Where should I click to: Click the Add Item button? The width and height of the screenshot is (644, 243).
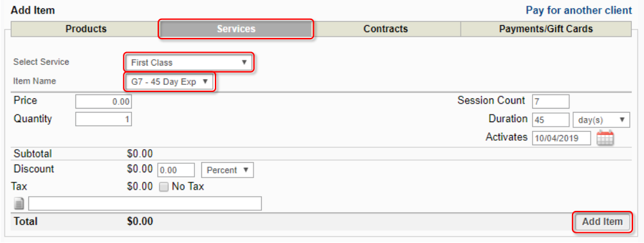click(x=602, y=222)
